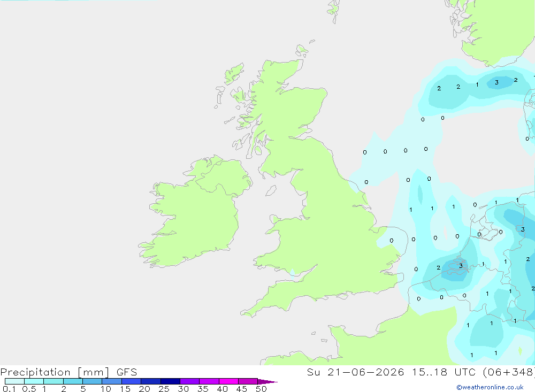The height and width of the screenshot is (392, 535).
Task: Click the '50' legend scale label
Action: point(261,389)
